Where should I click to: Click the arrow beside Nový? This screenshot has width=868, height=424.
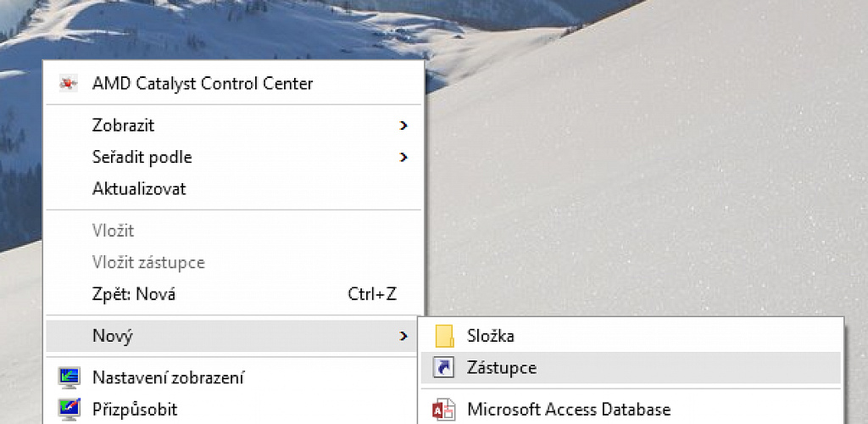coord(403,336)
